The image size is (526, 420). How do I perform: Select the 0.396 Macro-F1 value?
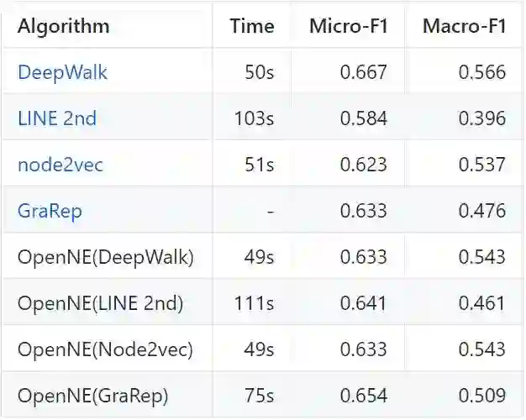pos(482,118)
